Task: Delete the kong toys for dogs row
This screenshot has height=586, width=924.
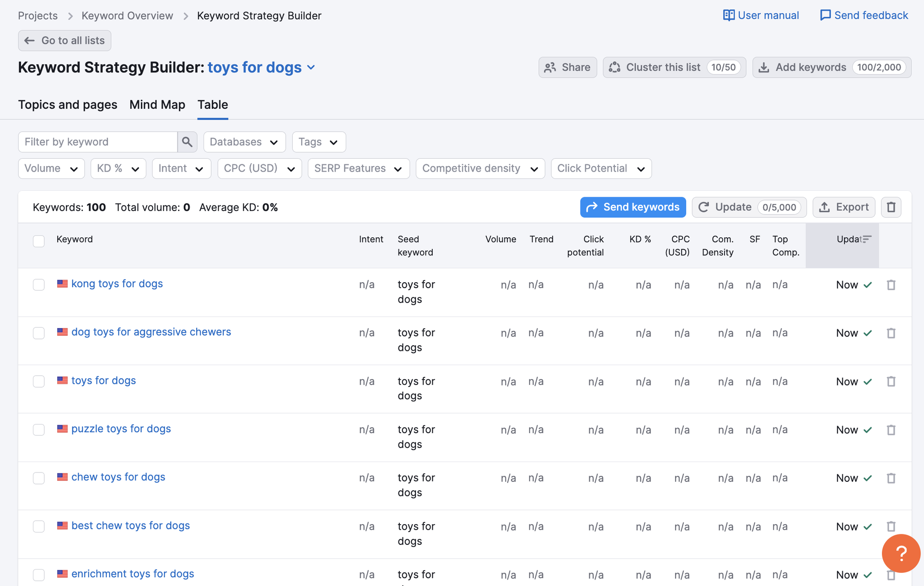Action: 891,285
